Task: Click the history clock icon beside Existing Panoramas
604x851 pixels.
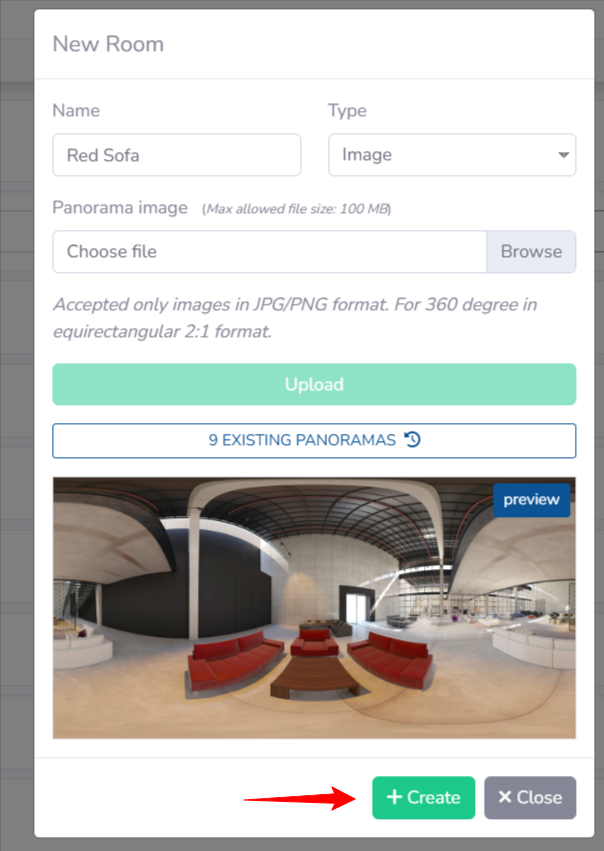Action: click(412, 440)
